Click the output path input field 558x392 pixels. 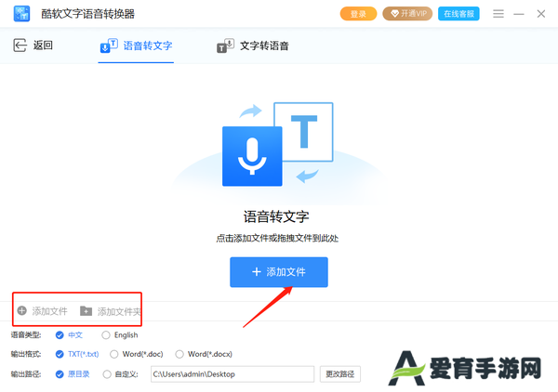pos(232,373)
